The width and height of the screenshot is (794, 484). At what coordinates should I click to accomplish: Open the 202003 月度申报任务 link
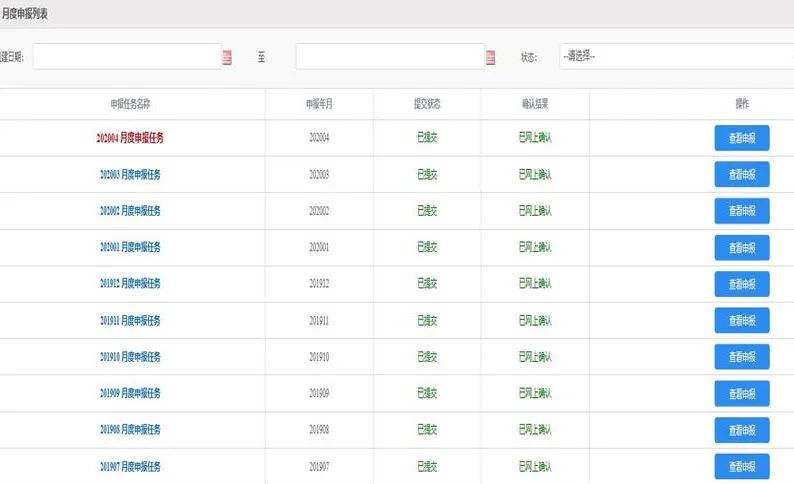130,174
